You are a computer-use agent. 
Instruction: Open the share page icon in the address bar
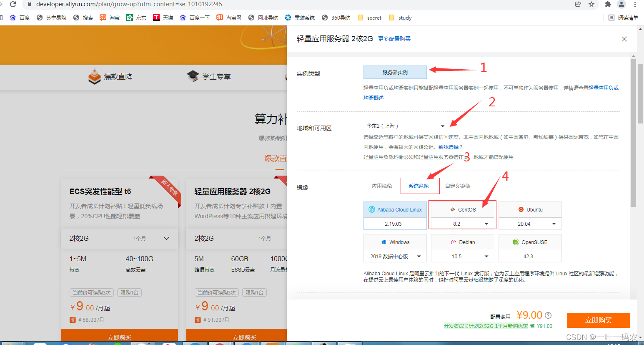coord(578,4)
